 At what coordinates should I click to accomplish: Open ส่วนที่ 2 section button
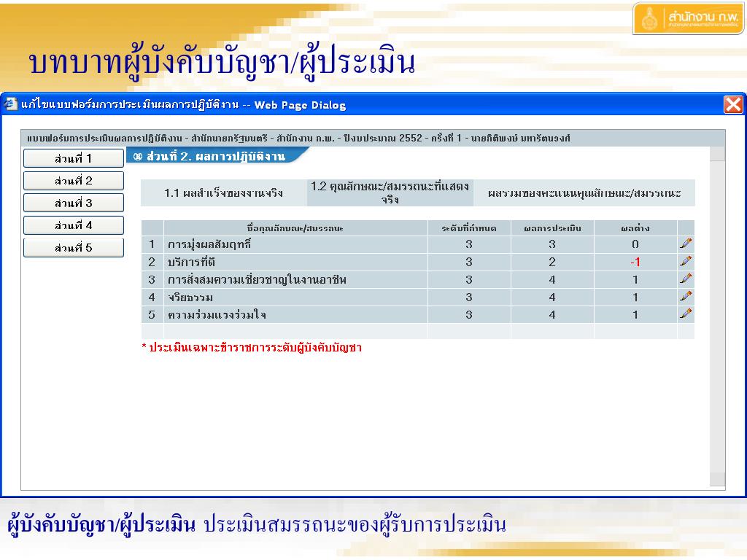tap(74, 181)
